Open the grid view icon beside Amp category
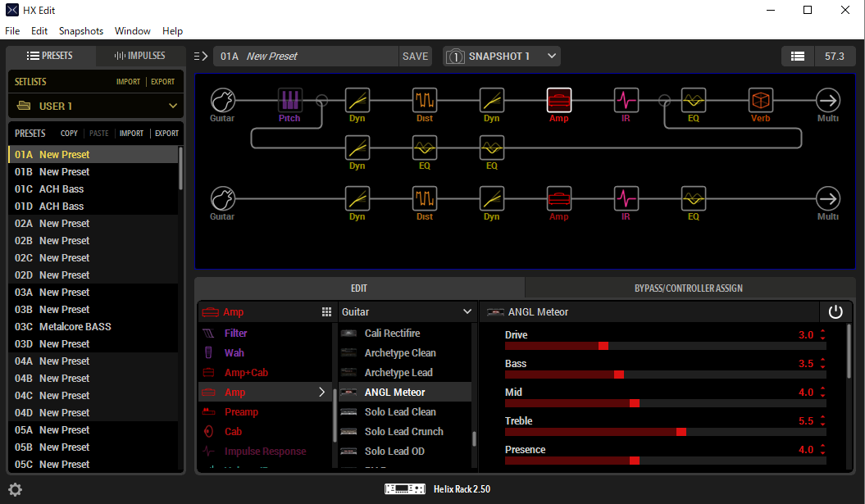The width and height of the screenshot is (865, 504). click(326, 312)
